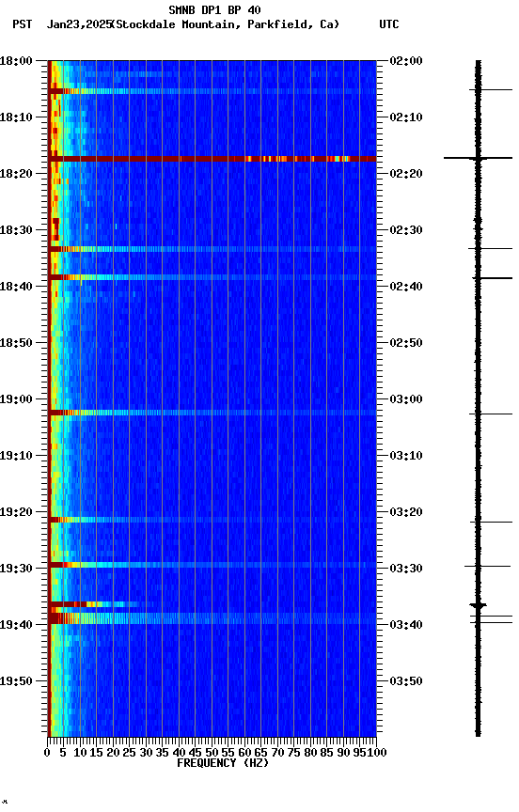
Task: Pick the 18:20 PST time label
Action: (x=16, y=174)
